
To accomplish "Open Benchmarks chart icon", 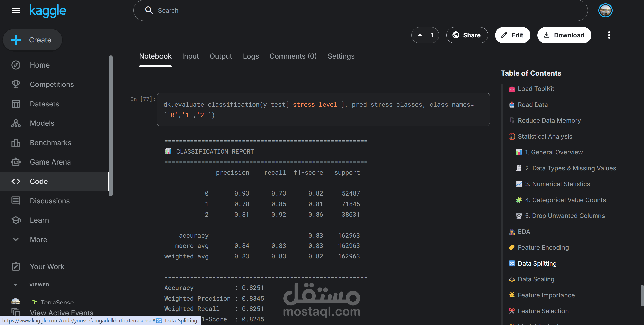I will coord(16,143).
